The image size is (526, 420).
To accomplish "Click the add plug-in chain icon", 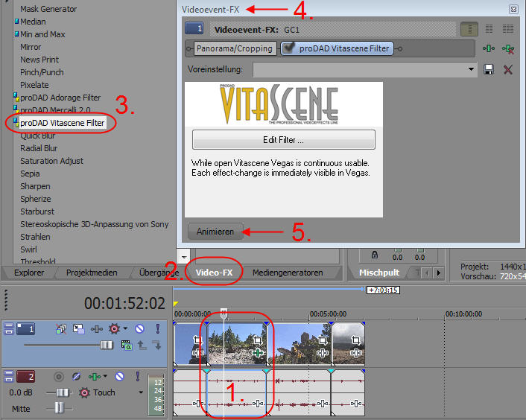I will [x=489, y=48].
